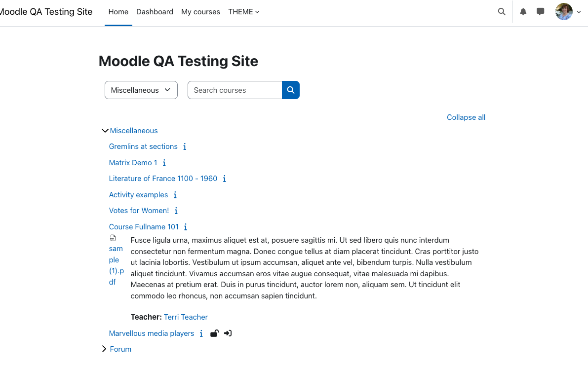The height and width of the screenshot is (365, 588).
Task: Toggle info icon for Votes for Women!
Action: point(176,211)
